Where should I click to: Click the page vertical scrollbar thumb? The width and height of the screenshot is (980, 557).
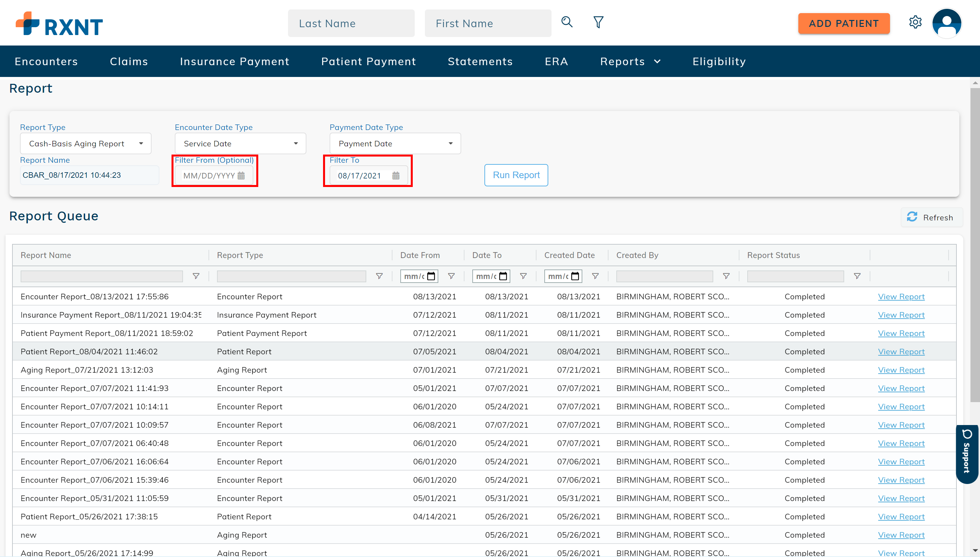975,245
